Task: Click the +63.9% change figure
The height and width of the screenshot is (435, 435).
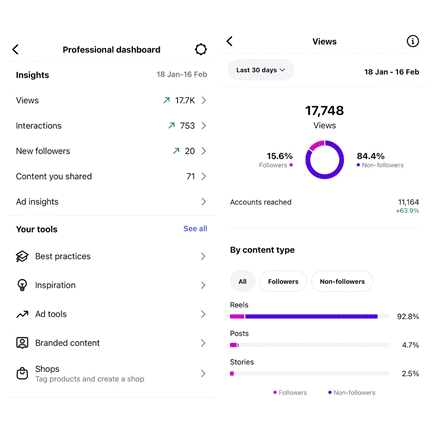Action: point(408,211)
